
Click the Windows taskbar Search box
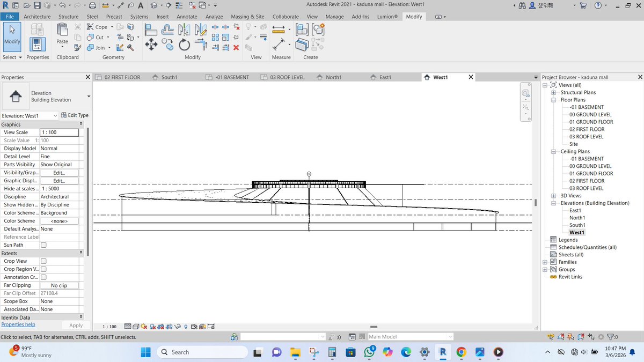coord(202,352)
